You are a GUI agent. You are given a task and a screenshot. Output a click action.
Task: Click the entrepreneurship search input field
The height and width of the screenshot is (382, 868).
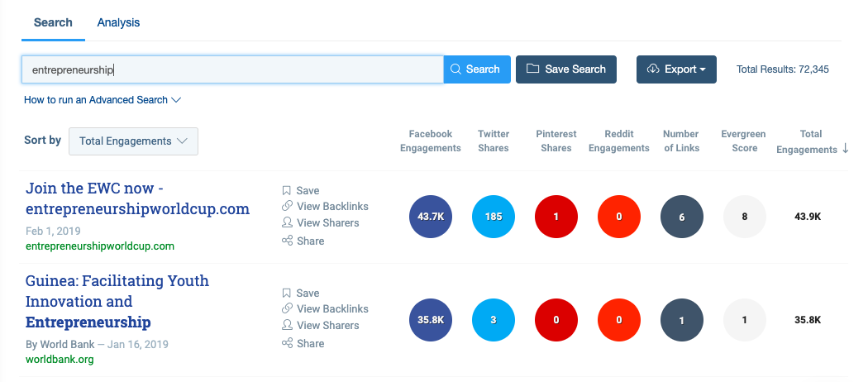(x=232, y=69)
